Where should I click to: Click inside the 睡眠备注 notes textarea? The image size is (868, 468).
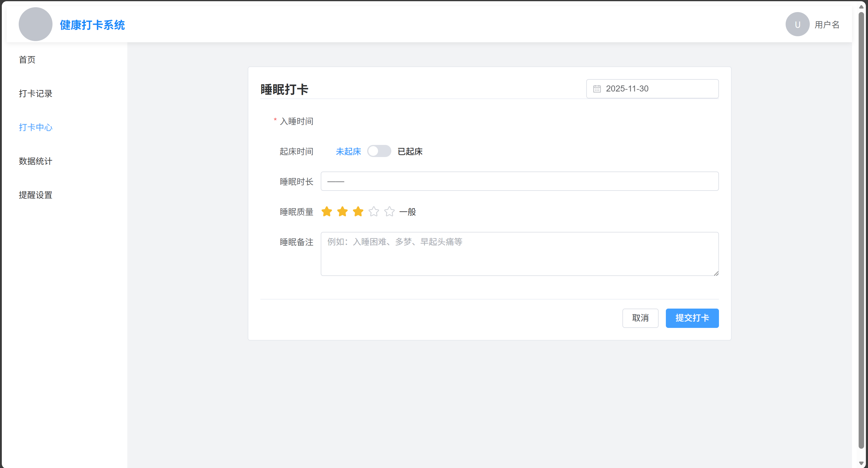click(519, 254)
